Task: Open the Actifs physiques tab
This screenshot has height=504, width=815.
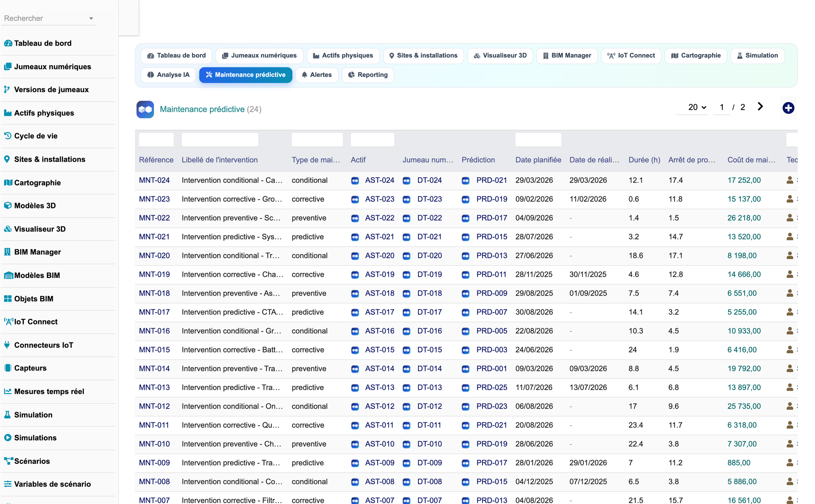Action: pos(343,56)
